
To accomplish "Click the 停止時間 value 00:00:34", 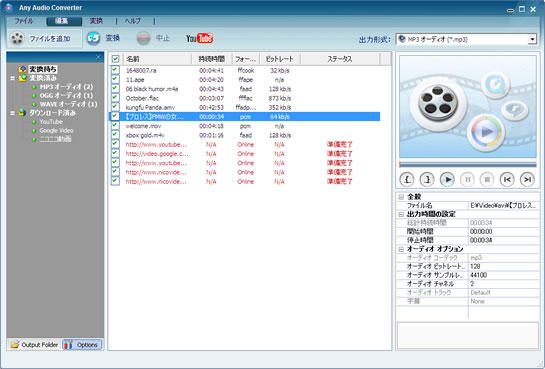I will (x=481, y=240).
